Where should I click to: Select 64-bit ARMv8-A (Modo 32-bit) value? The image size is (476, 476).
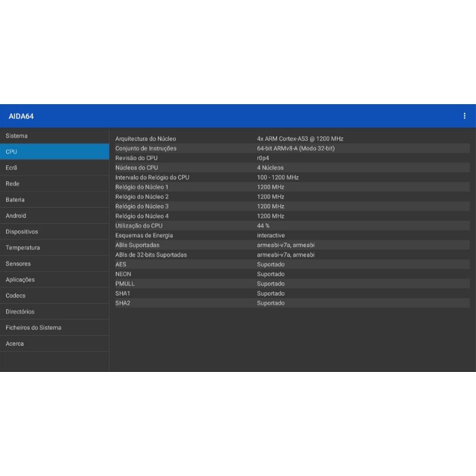296,148
